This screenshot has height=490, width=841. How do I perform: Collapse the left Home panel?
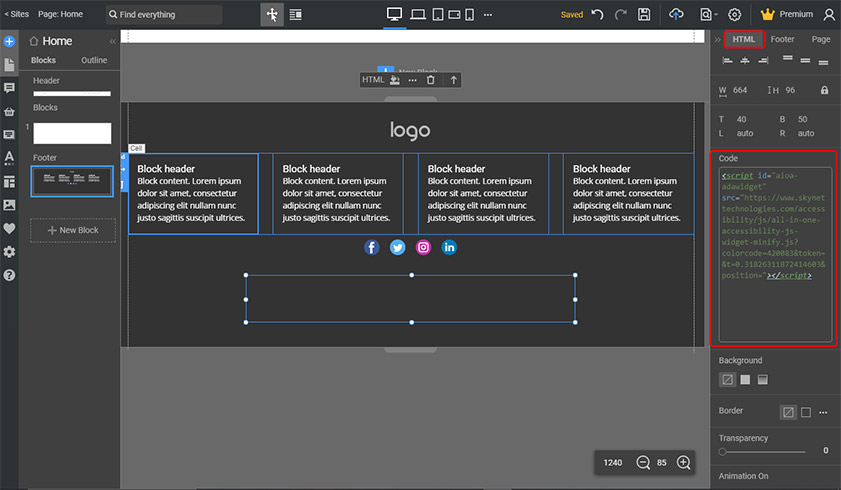113,41
